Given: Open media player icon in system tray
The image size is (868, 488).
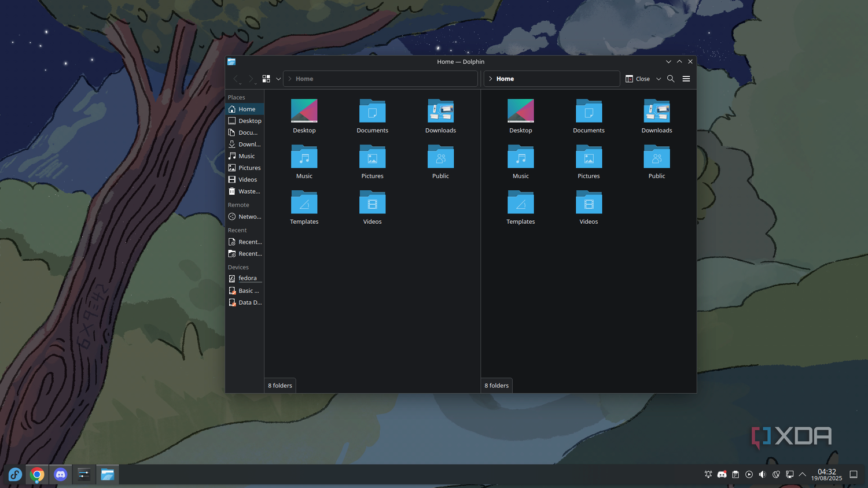Looking at the screenshot, I should coord(749,475).
